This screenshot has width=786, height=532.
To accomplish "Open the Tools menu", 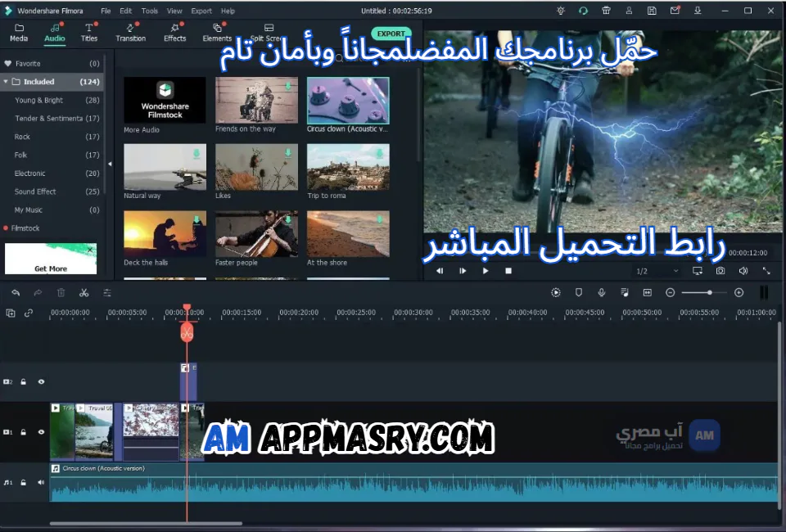I will point(149,11).
